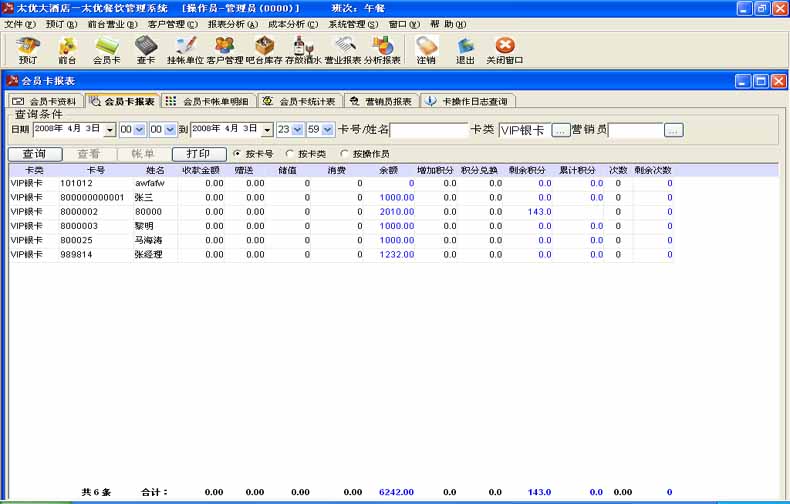Click the browse button beside 卡类 field
This screenshot has width=790, height=504.
tap(561, 130)
